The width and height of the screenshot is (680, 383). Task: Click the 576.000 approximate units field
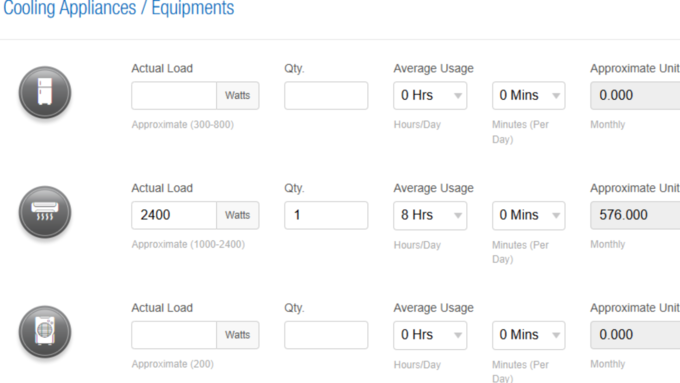pos(635,215)
